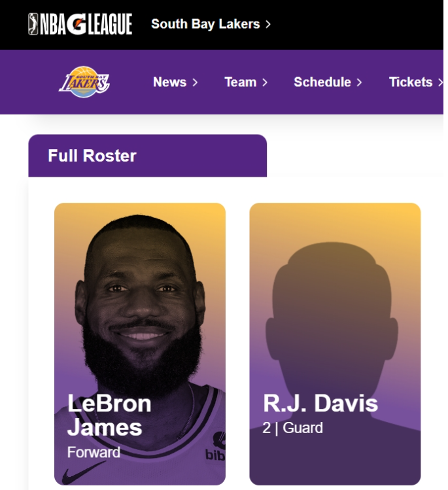The image size is (448, 490).
Task: Click the LeBron James name text
Action: coord(109,415)
